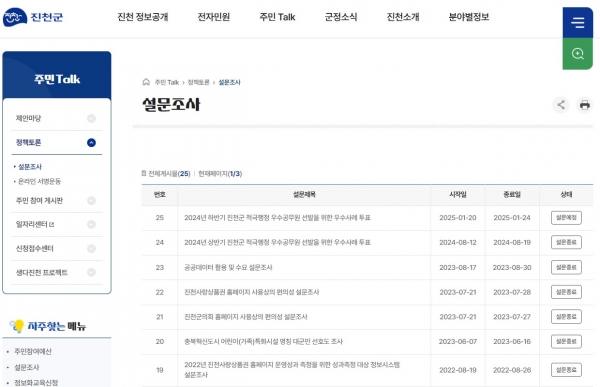
Task: Expand the 제안마당 sidebar section
Action: [x=91, y=118]
